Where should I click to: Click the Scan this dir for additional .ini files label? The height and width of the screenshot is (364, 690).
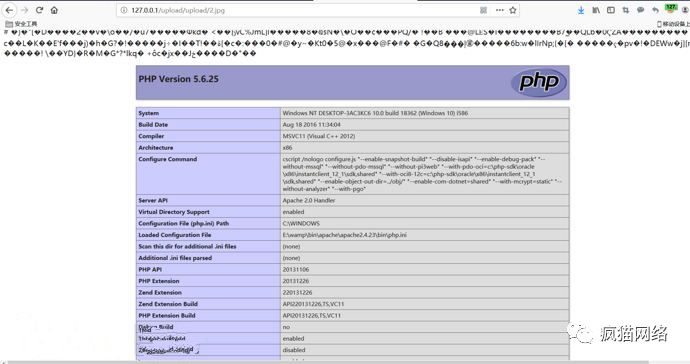coord(187,246)
